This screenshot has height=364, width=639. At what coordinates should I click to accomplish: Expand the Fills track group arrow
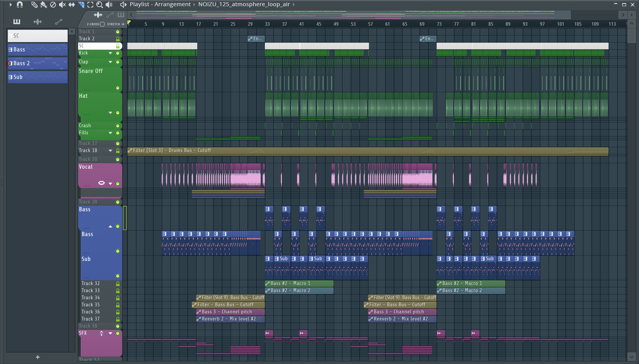tap(110, 133)
